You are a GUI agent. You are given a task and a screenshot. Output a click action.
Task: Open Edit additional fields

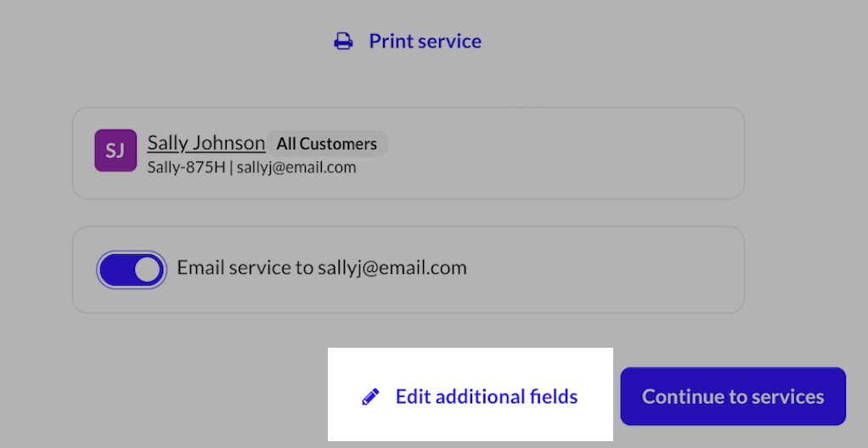coord(486,397)
